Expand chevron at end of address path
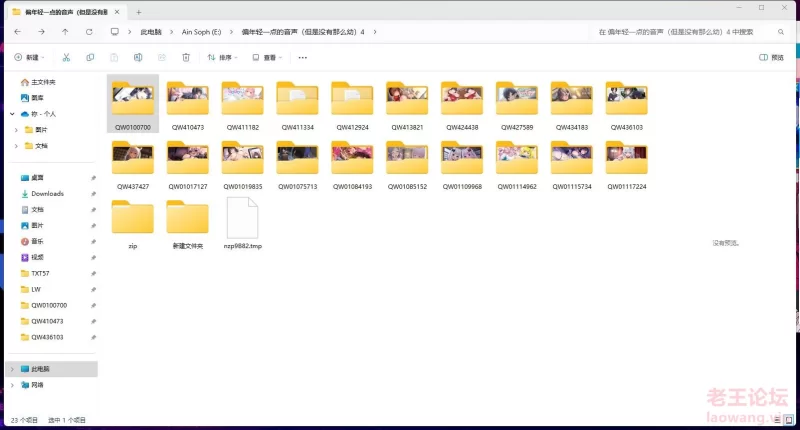Screen dimensions: 800x430 (375, 32)
